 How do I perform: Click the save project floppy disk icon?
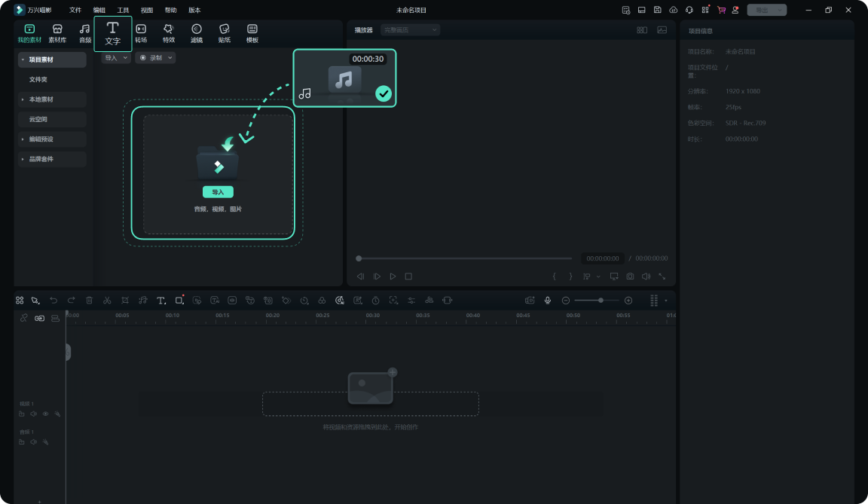[x=657, y=10]
